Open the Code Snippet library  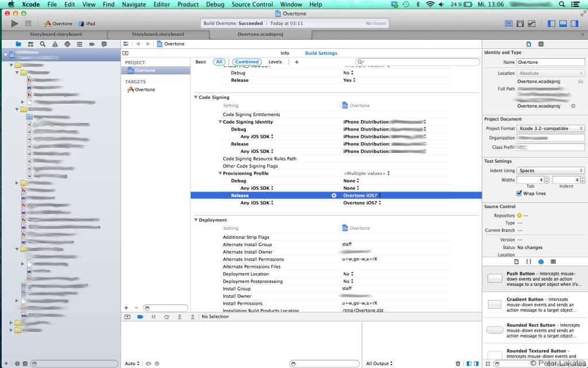(x=529, y=262)
